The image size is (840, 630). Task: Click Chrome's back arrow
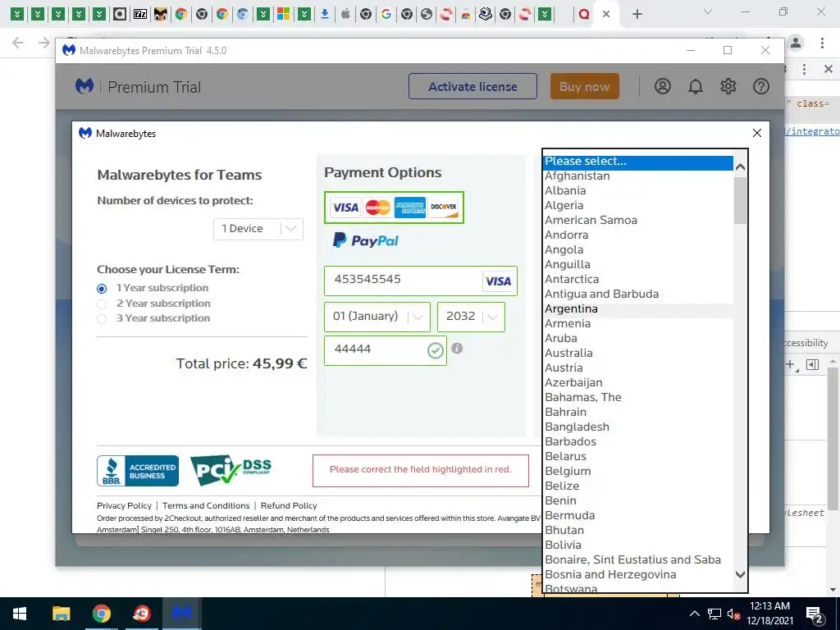(18, 43)
